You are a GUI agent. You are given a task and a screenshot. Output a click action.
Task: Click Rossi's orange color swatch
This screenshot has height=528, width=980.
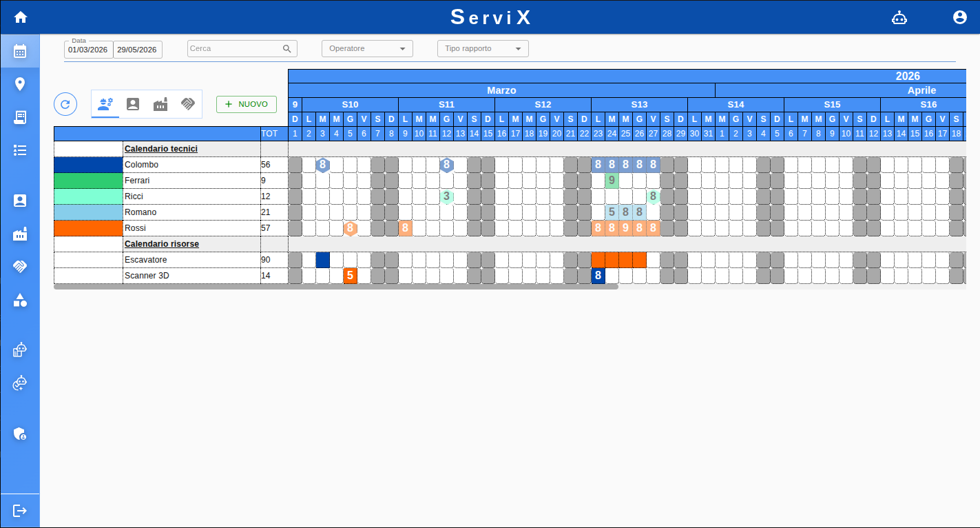click(x=88, y=228)
